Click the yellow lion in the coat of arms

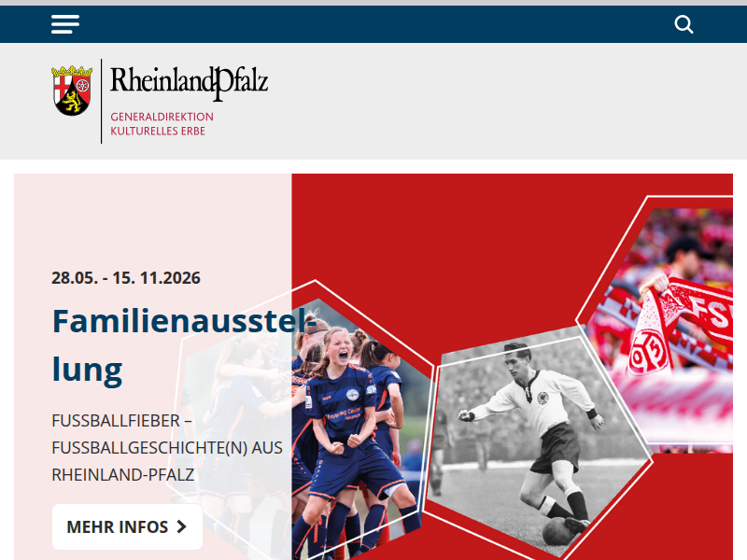point(73,102)
